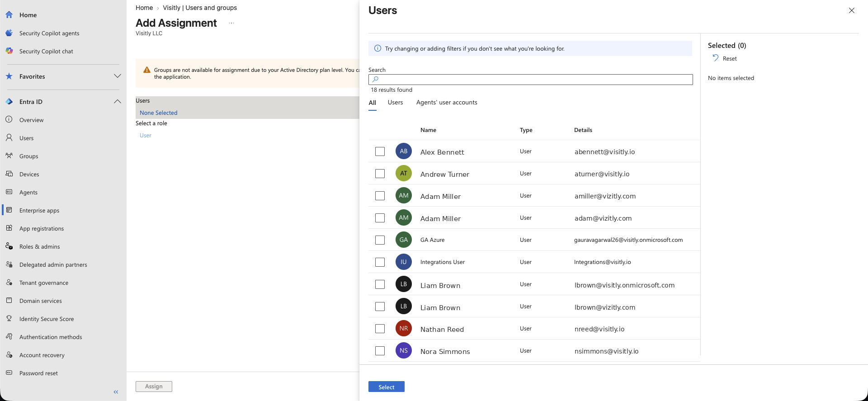Click the Devices icon in sidebar
Screen dimensions: 868x401
click(9, 174)
